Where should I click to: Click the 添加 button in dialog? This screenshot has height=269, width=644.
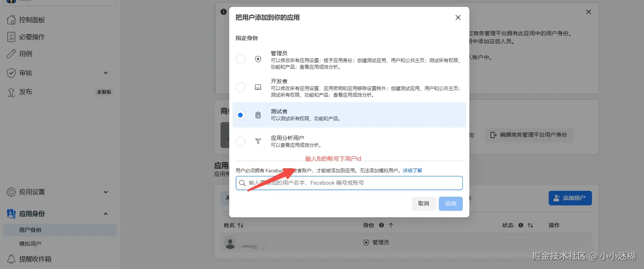click(x=451, y=204)
